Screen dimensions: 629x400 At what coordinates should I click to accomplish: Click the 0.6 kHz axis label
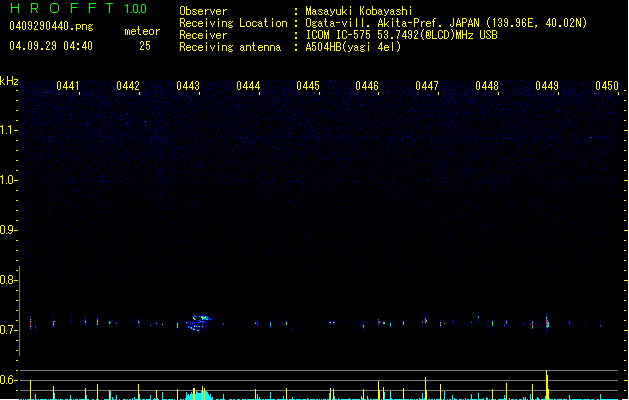pyautogui.click(x=9, y=380)
